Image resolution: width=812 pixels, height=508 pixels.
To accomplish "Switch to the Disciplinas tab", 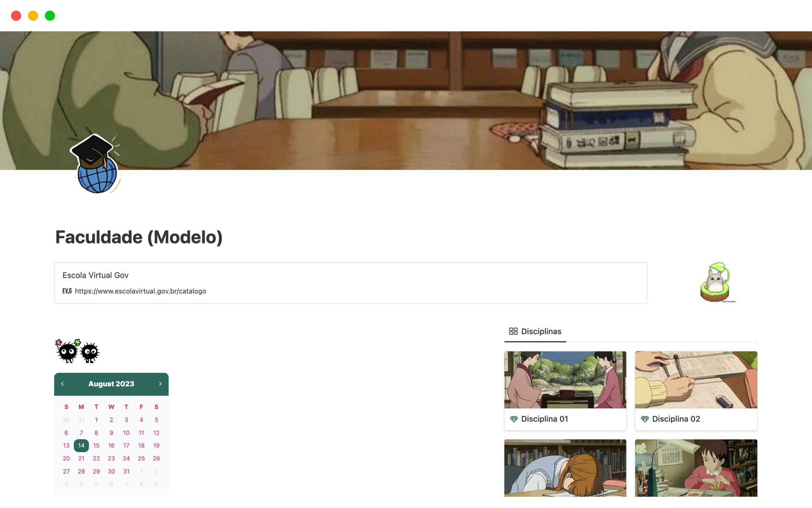I will point(540,331).
